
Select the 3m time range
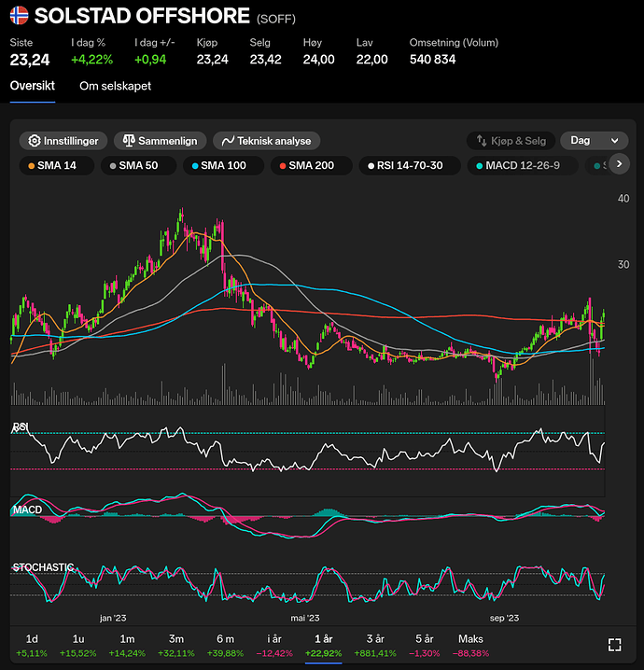coord(176,645)
